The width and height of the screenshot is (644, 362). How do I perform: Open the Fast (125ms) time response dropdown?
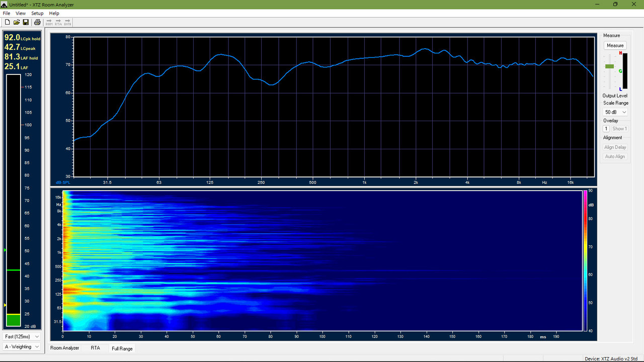22,336
